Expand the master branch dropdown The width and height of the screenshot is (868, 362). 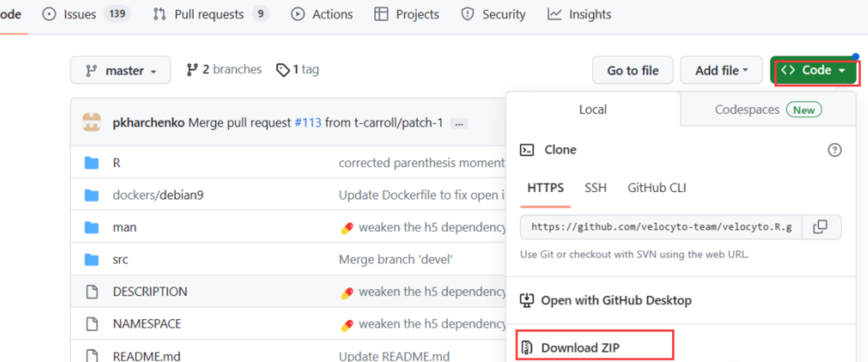(x=120, y=70)
